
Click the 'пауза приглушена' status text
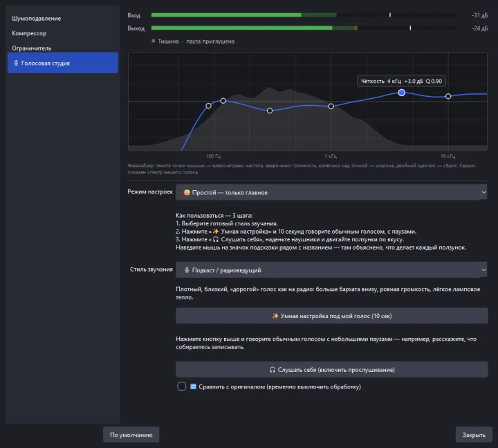pyautogui.click(x=210, y=41)
